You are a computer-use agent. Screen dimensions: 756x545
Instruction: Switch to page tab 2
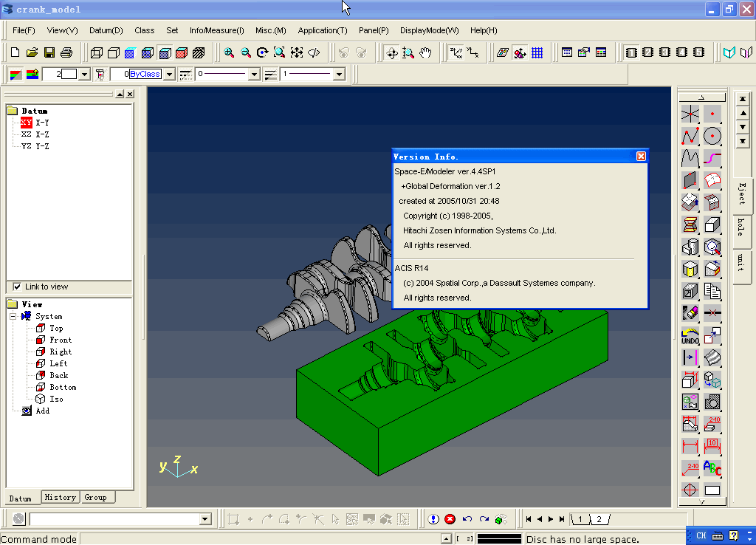(599, 519)
